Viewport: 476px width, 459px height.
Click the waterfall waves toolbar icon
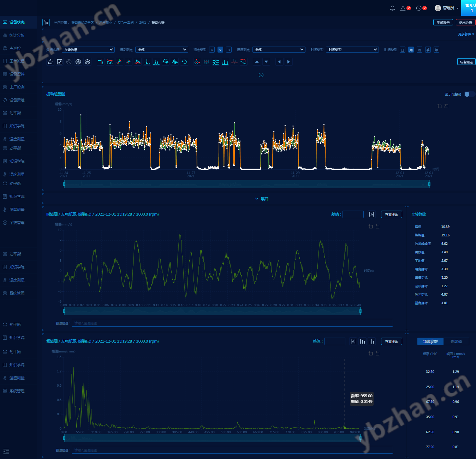(216, 62)
